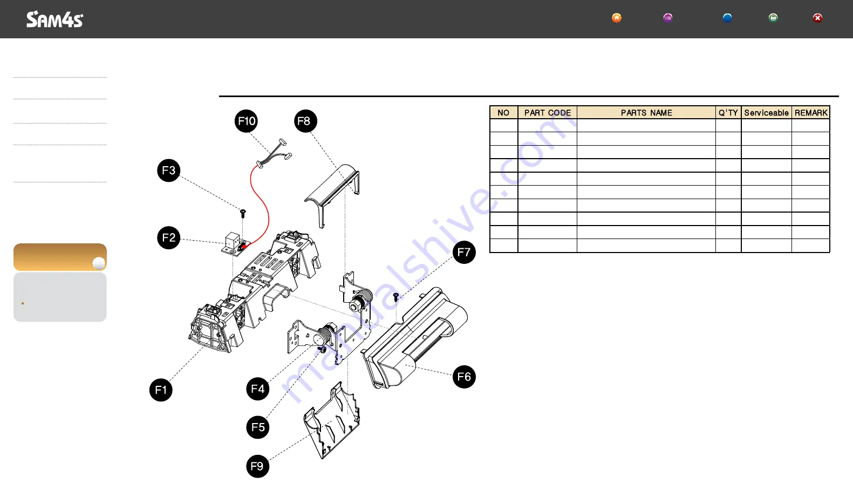Select the F5 part callout

(258, 427)
